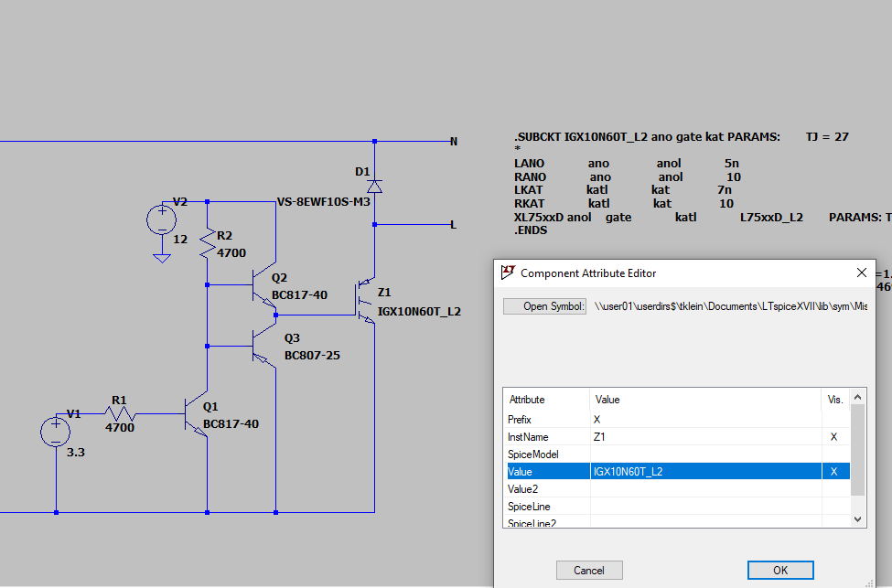
Task: Toggle visibility X for InstName attribute
Action: tap(835, 436)
